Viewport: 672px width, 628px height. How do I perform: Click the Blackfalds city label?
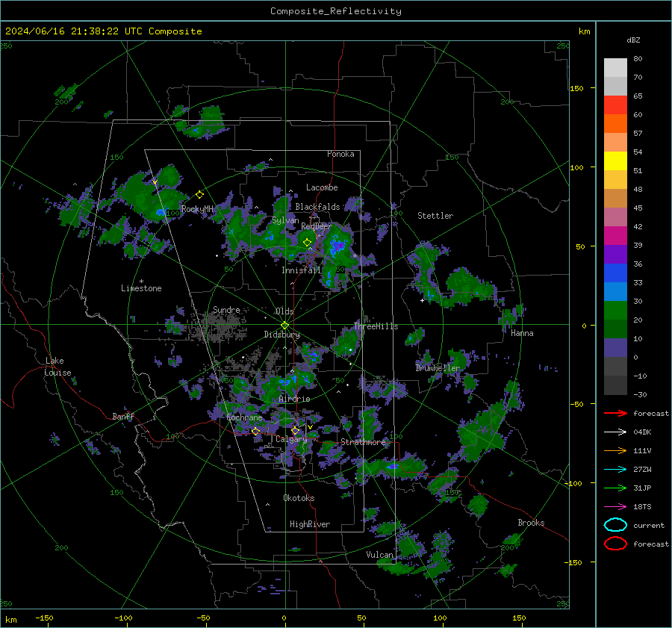tap(317, 207)
